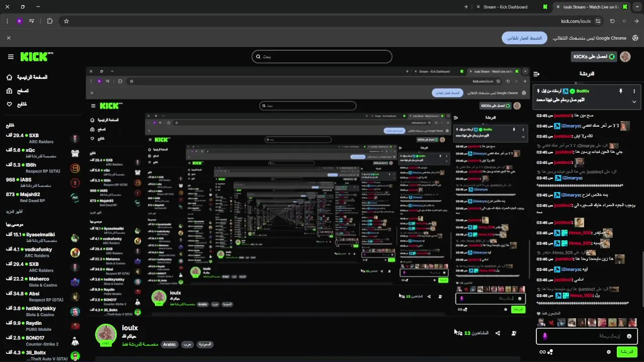Switch to ioulx Stream browser tab

591,7
